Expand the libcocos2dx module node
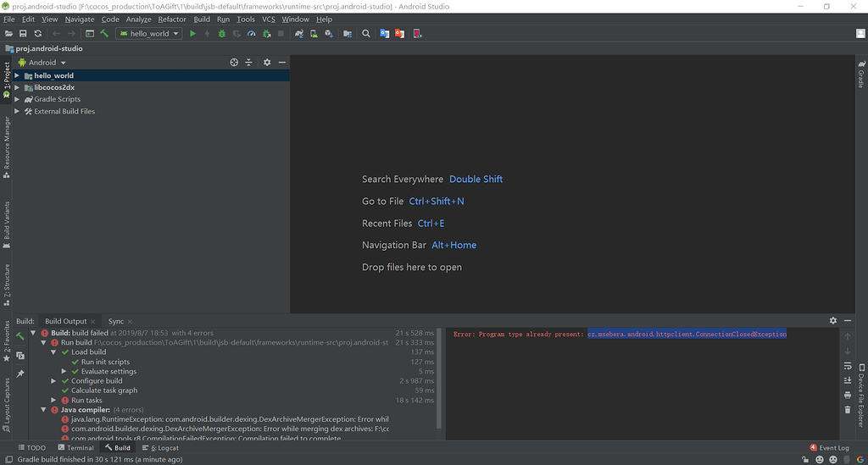Screen dimensions: 868x465 (17, 87)
